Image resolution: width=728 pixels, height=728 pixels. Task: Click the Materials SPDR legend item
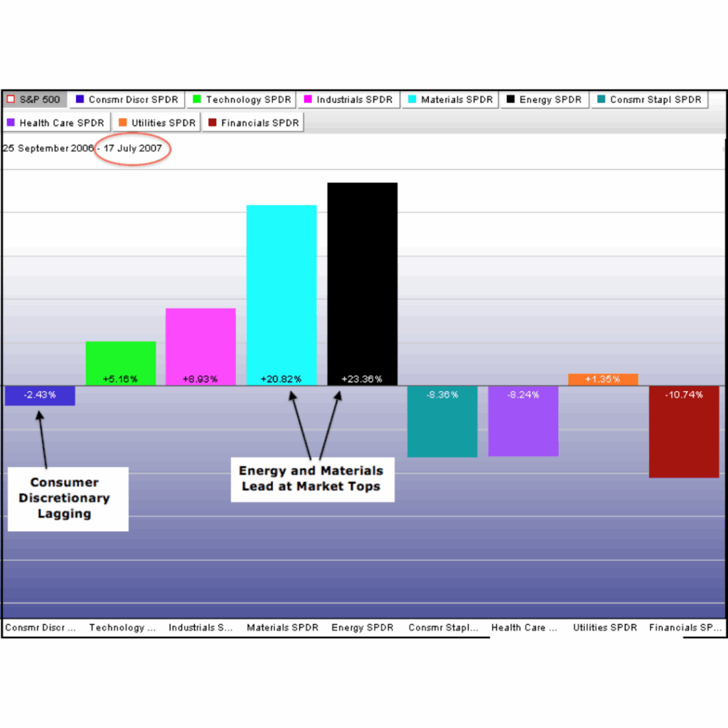(450, 100)
